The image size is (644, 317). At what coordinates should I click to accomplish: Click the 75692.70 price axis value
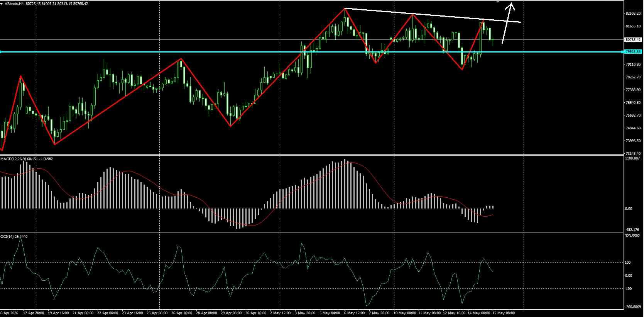point(633,115)
